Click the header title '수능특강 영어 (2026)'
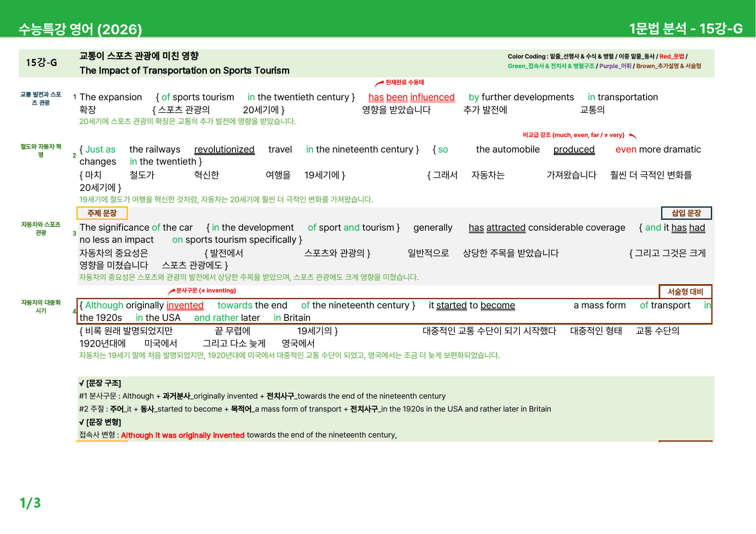 (80, 29)
